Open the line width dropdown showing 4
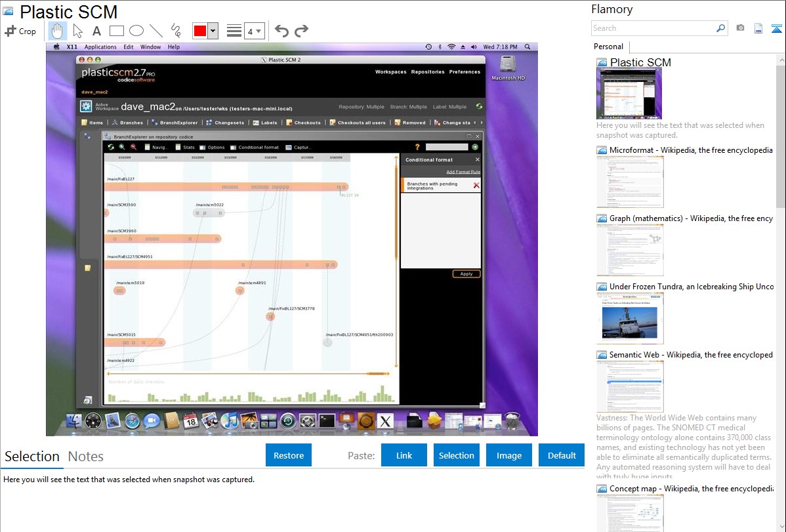Viewport: 786px width, 532px height. [254, 31]
